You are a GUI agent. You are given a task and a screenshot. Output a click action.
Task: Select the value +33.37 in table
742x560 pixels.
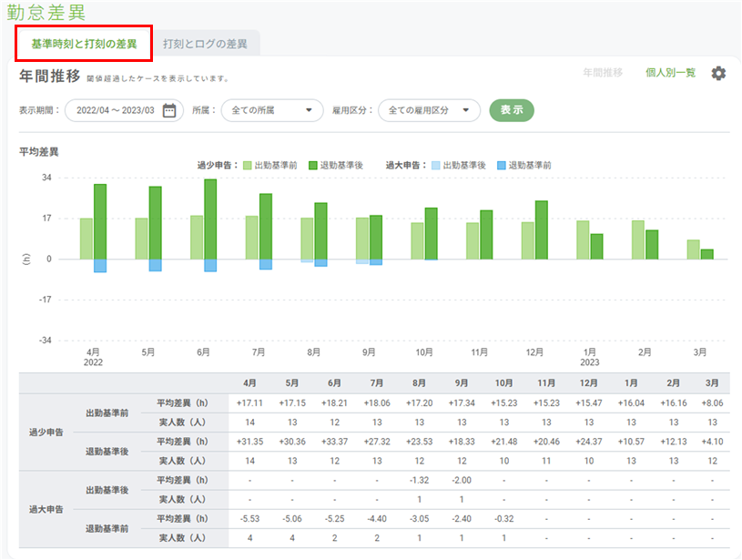334,442
